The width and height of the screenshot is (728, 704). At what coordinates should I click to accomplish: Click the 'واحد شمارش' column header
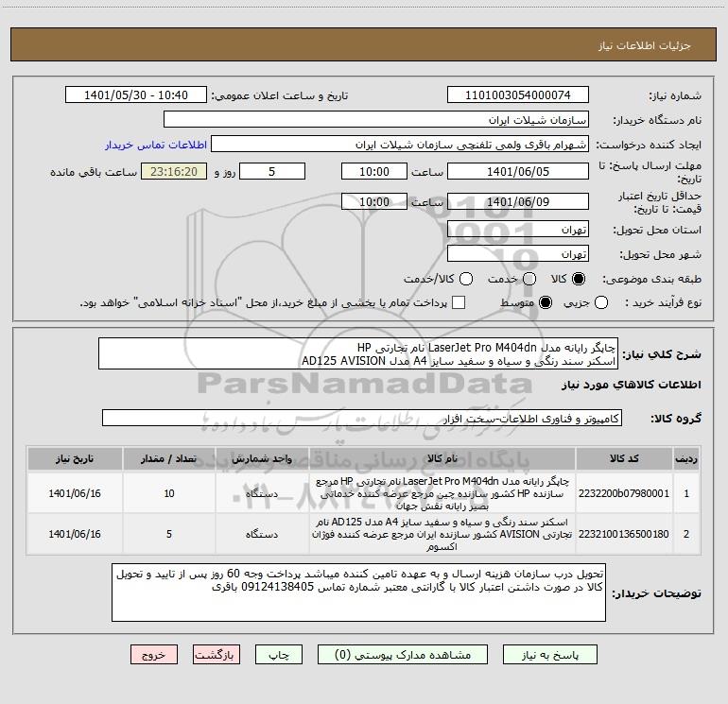[262, 458]
